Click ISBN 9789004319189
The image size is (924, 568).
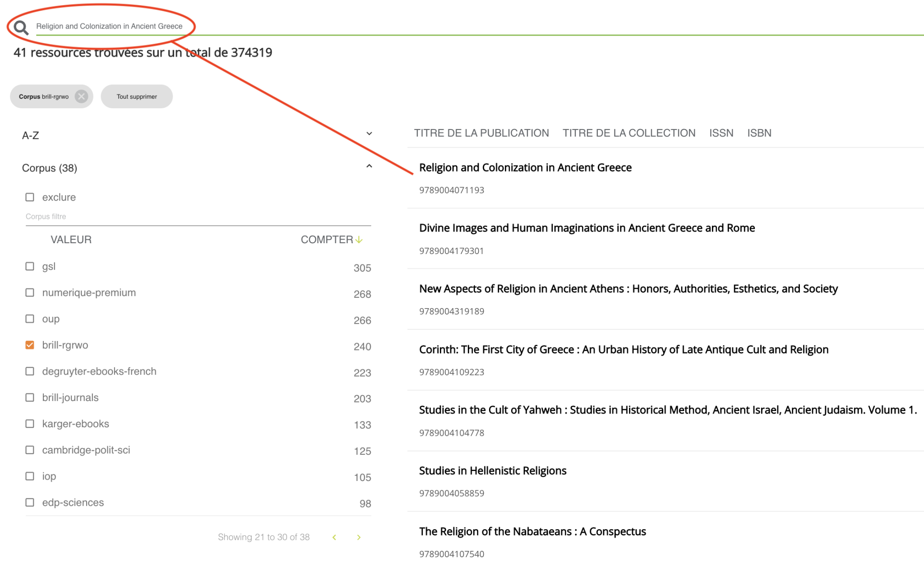tap(452, 311)
